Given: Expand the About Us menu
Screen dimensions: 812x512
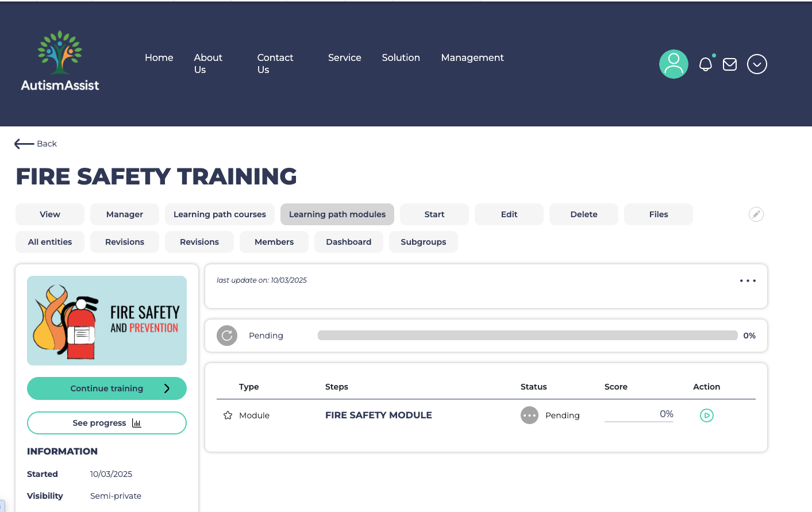Looking at the screenshot, I should (x=207, y=63).
